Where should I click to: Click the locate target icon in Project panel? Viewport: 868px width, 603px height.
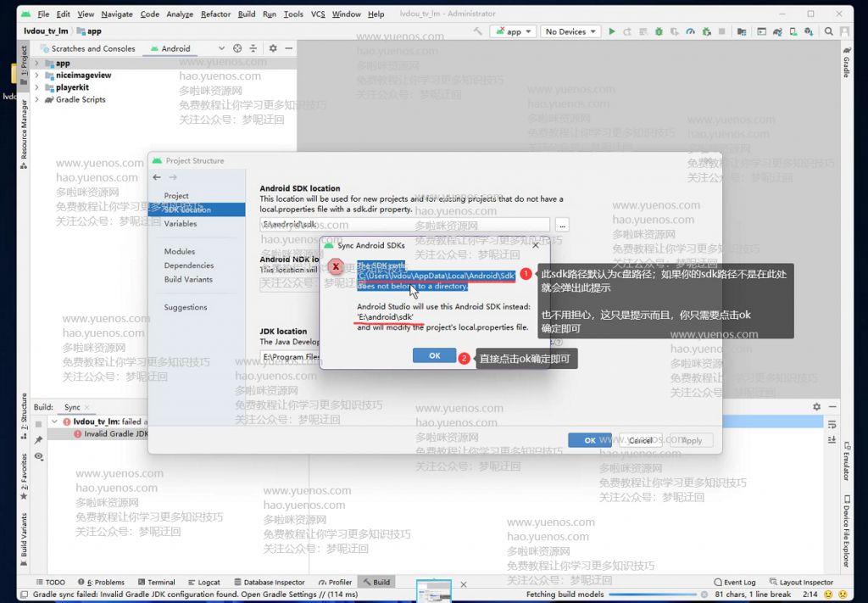click(x=237, y=48)
